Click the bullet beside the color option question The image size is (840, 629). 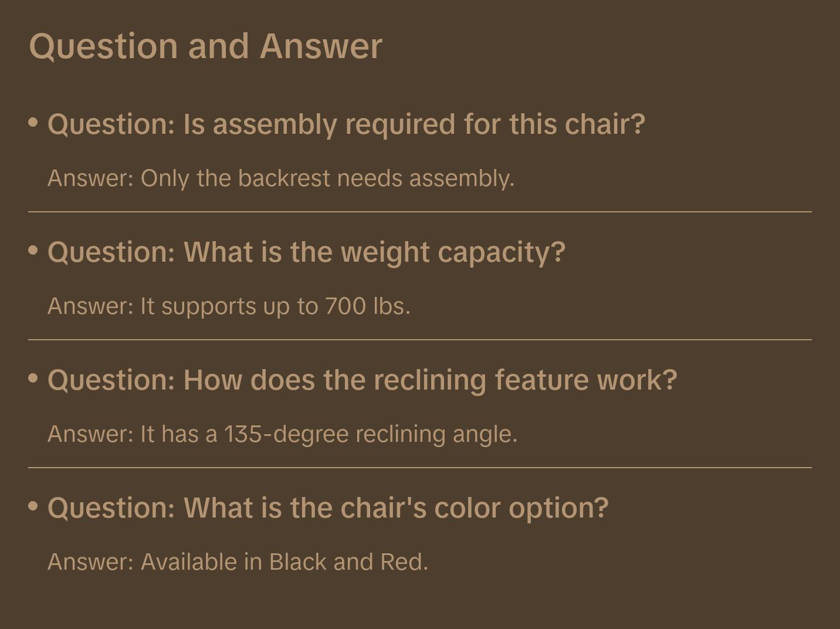click(33, 506)
